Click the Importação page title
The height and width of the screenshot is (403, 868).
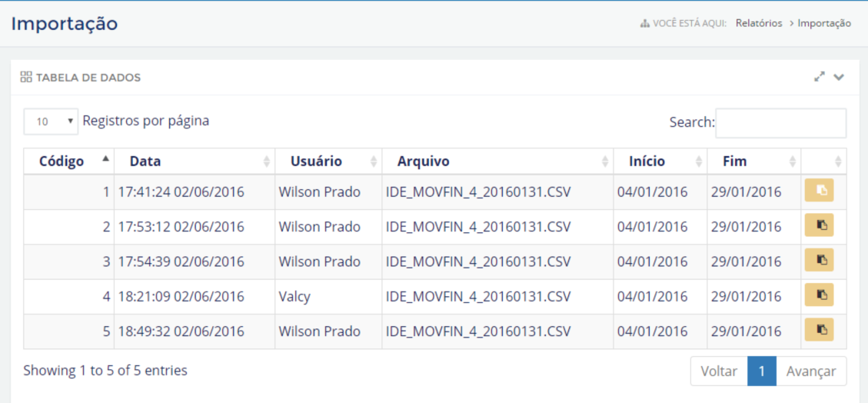65,24
